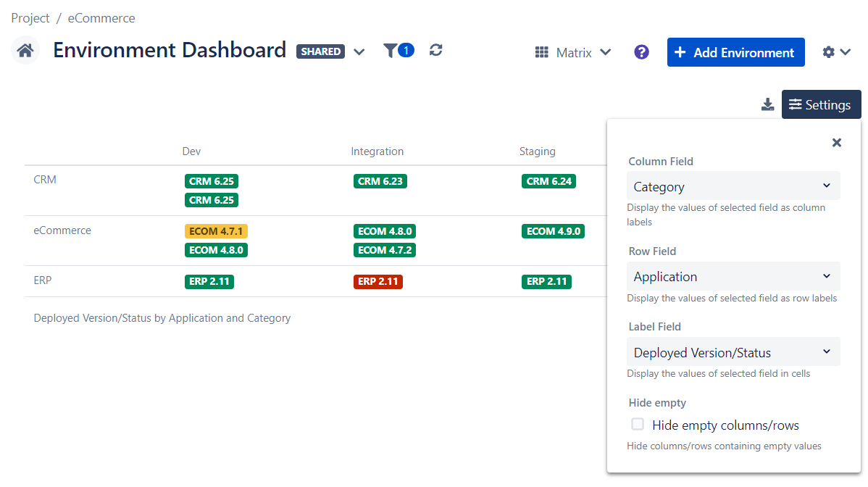The image size is (868, 487).
Task: Open the Row Field Application dropdown
Action: [733, 276]
